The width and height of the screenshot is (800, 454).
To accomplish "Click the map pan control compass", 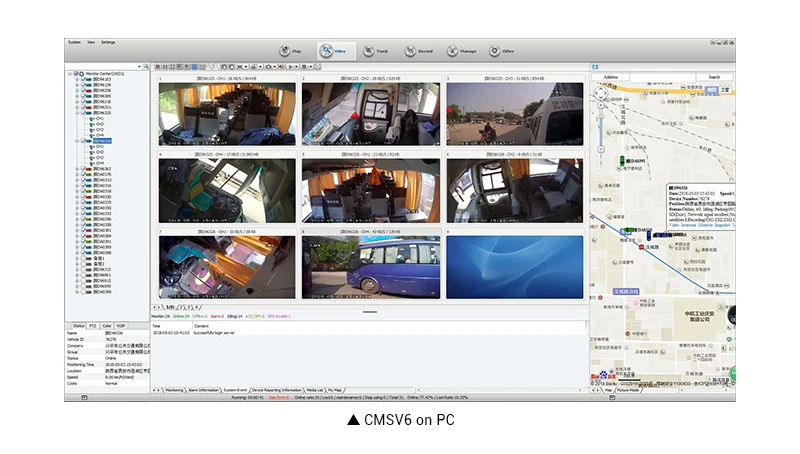I will 601,93.
